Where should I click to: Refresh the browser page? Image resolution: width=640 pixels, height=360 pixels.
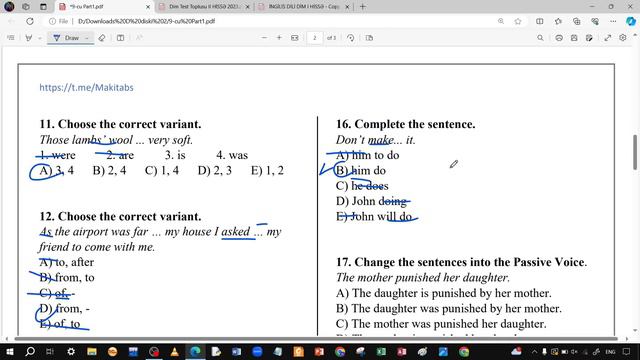(x=30, y=21)
